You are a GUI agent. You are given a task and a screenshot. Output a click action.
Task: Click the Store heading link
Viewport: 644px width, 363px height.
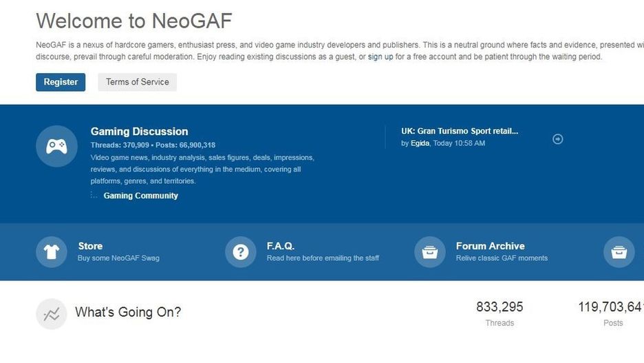coord(90,246)
